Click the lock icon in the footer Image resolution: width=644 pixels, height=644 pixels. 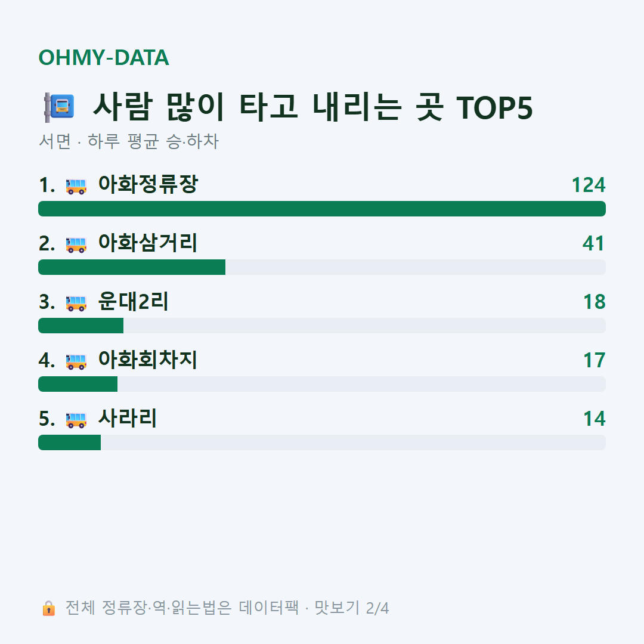point(48,608)
